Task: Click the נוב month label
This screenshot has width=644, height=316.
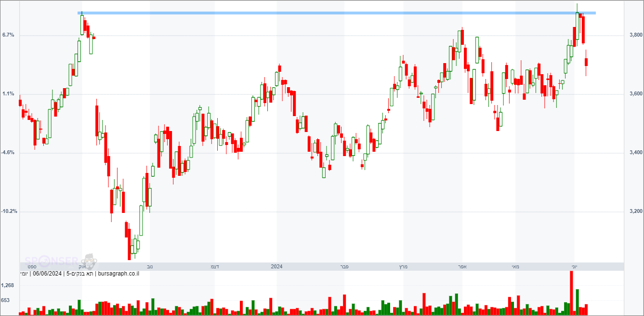Action: pyautogui.click(x=150, y=266)
